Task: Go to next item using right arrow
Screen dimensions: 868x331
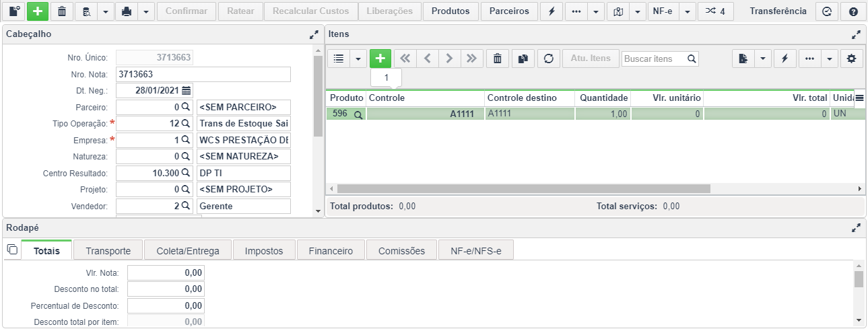Action: click(449, 59)
